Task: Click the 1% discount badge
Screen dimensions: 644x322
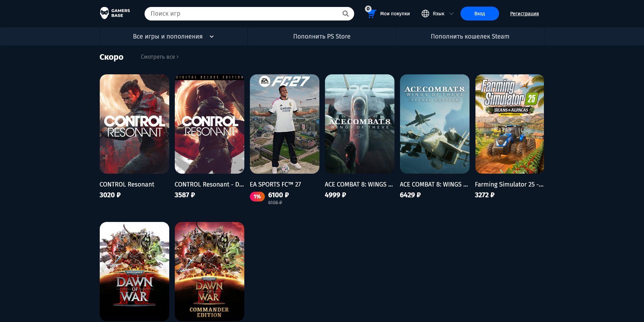Action: point(257,197)
